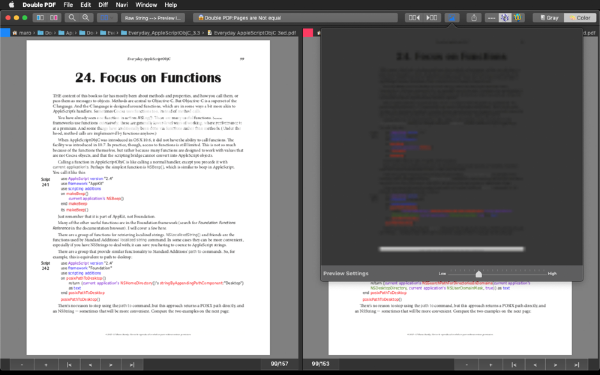Toggle the blue Preview Settings popover button

(x=452, y=18)
